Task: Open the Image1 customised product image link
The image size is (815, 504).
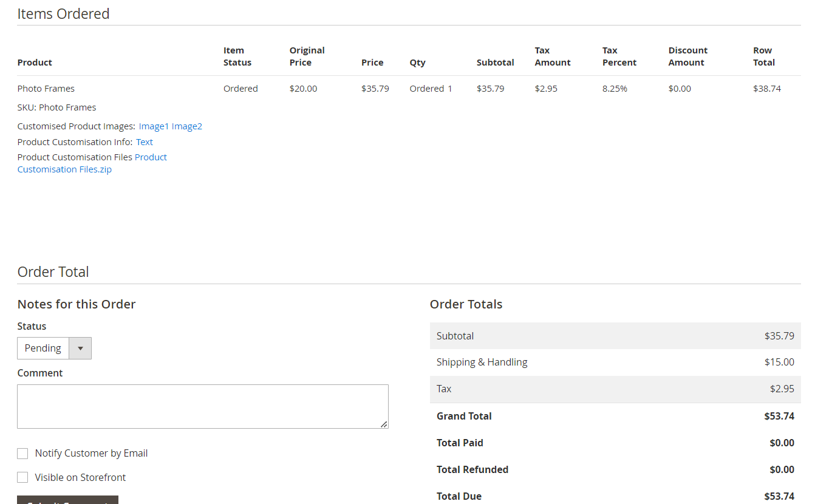Action: [x=152, y=126]
